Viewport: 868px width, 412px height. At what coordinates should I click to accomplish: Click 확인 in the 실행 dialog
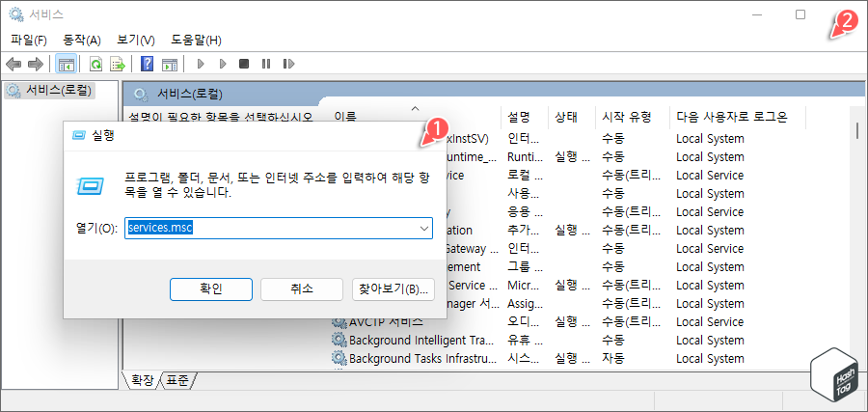(x=211, y=288)
